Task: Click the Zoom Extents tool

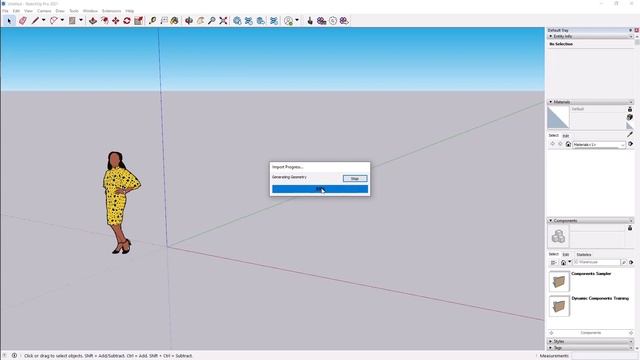Action: click(x=223, y=20)
